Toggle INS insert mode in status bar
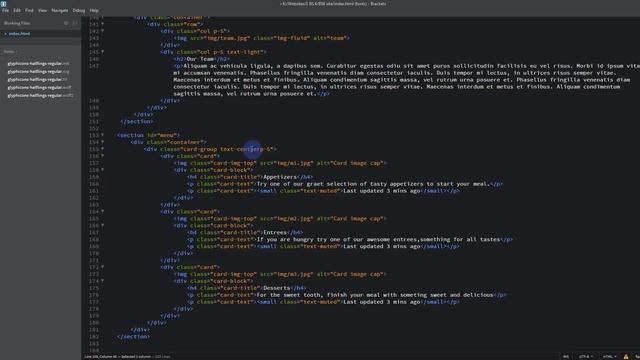 click(x=566, y=356)
